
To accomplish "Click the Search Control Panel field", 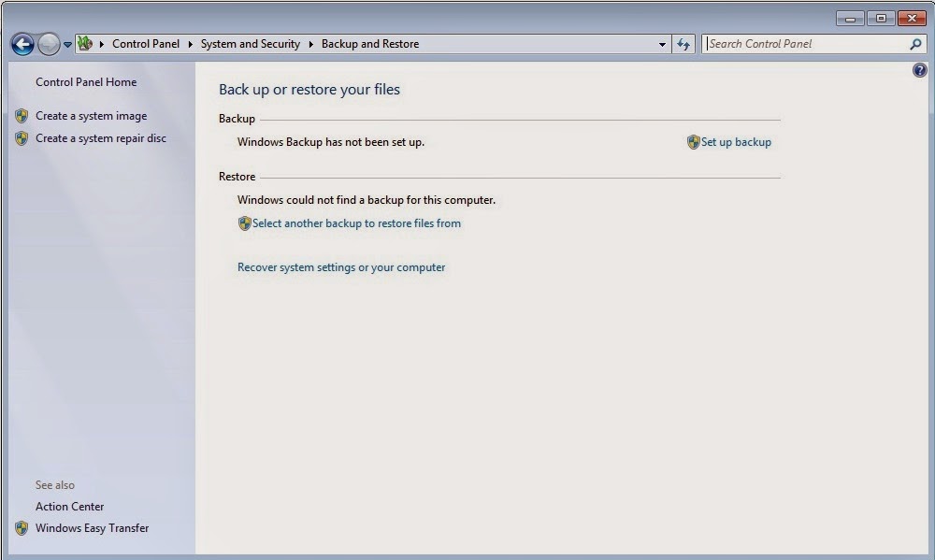I will point(806,44).
